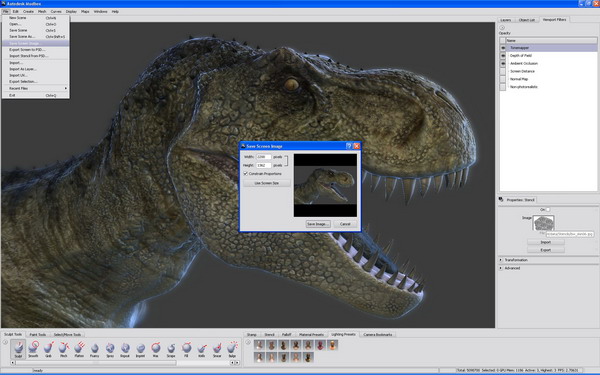Switch to the Select/Move Tools tab
This screenshot has height=375, width=600.
(x=67, y=334)
